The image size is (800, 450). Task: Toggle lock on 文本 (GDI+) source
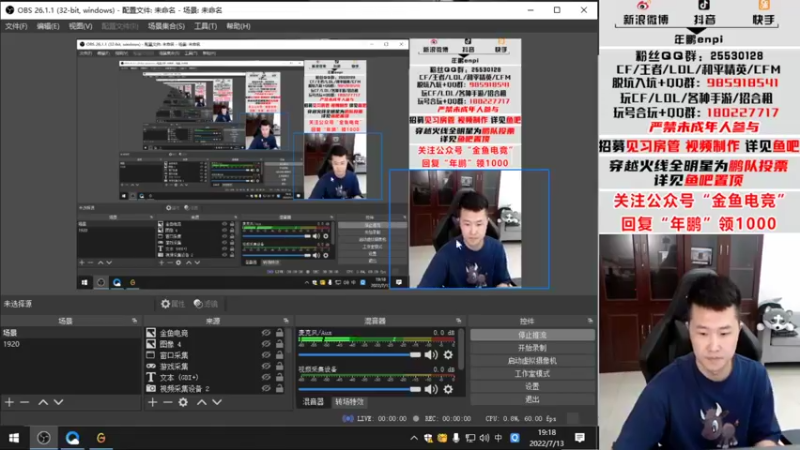280,378
